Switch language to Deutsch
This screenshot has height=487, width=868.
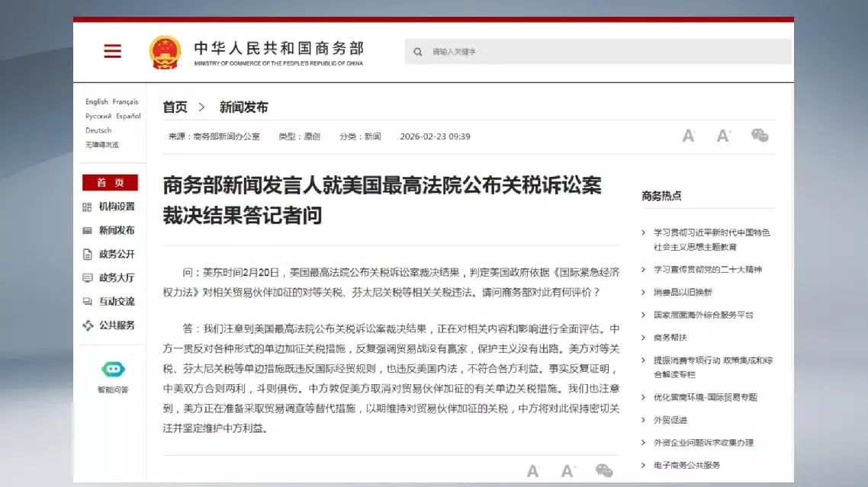pos(98,130)
